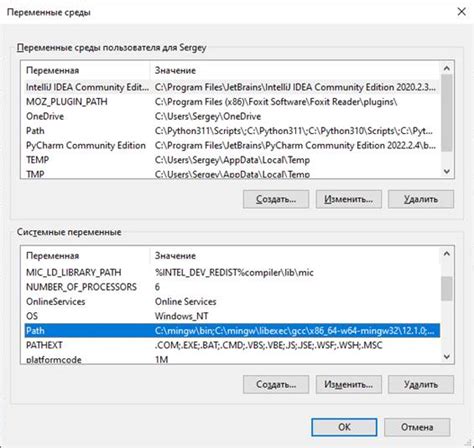The height and width of the screenshot is (448, 474).
Task: Click the user section Создать button
Action: tap(276, 199)
